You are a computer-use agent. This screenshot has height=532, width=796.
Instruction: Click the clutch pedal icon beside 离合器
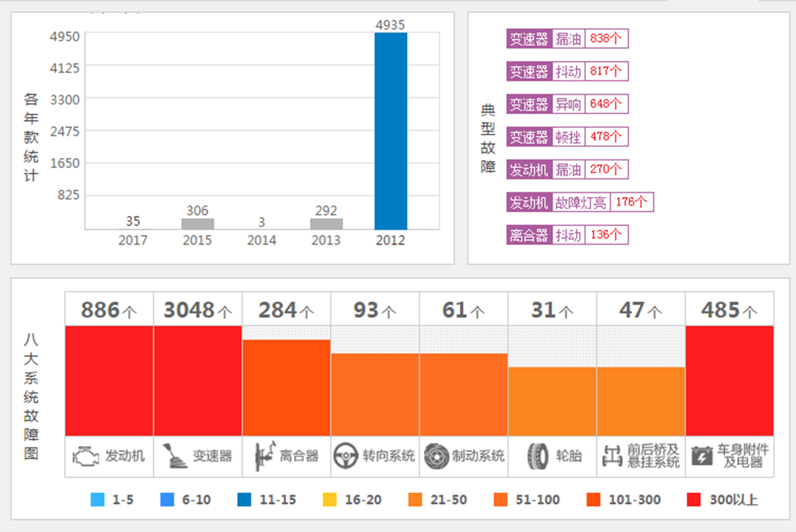click(264, 456)
